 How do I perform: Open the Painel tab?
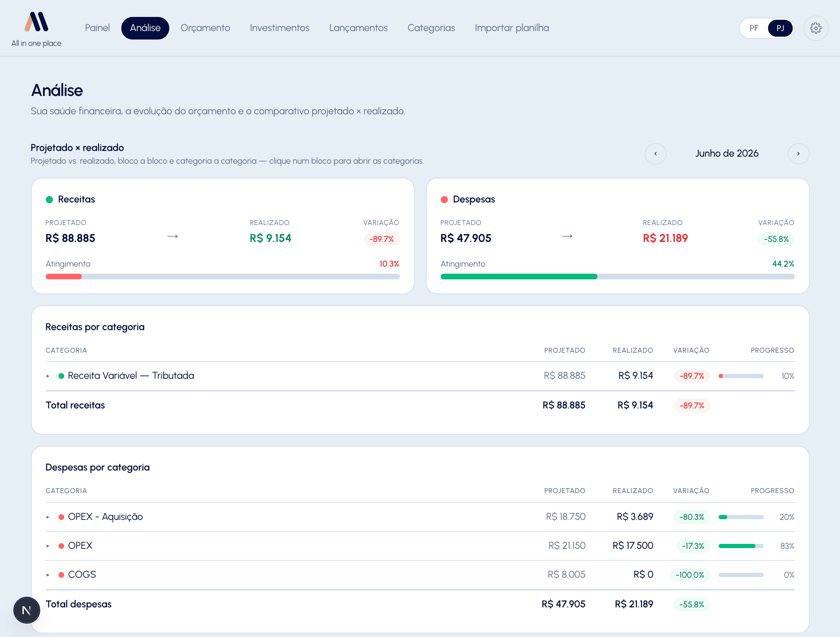pyautogui.click(x=97, y=28)
